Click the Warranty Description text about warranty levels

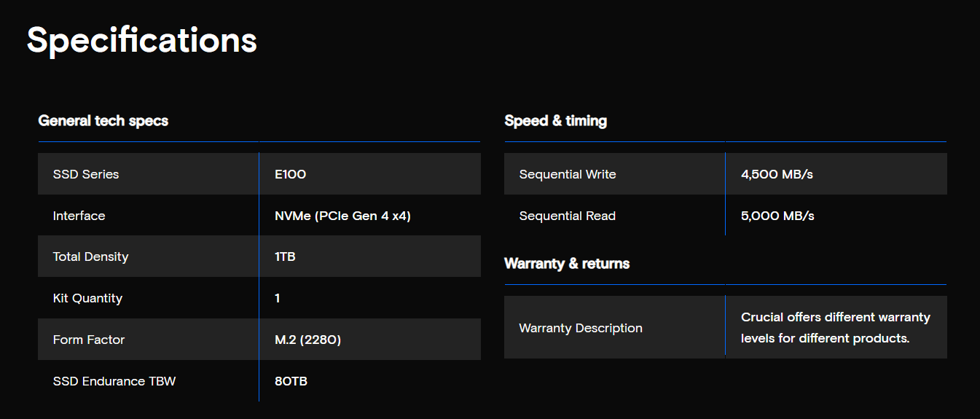(836, 328)
